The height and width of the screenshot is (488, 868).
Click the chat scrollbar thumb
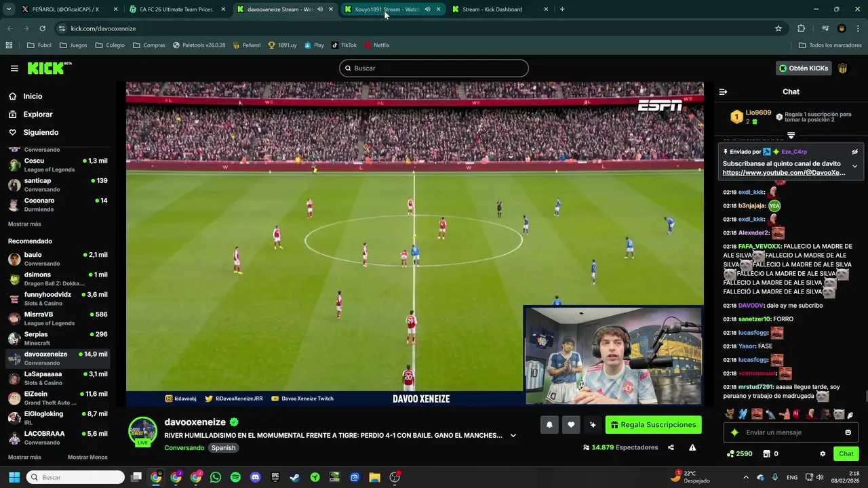(x=865, y=397)
